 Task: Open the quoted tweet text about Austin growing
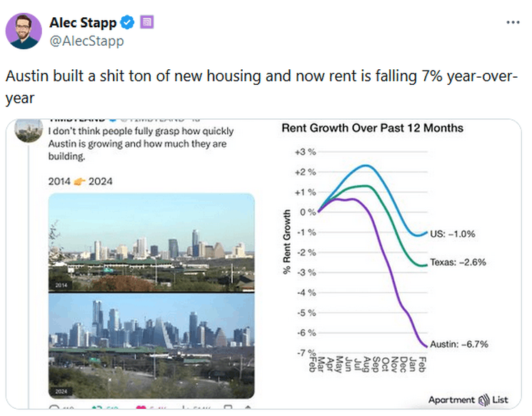coord(141,144)
